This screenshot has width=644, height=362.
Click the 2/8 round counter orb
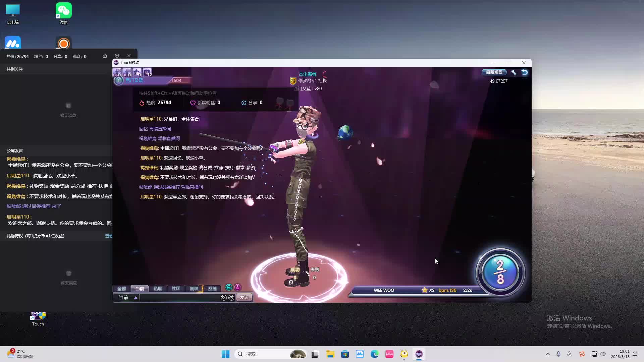[x=500, y=272]
